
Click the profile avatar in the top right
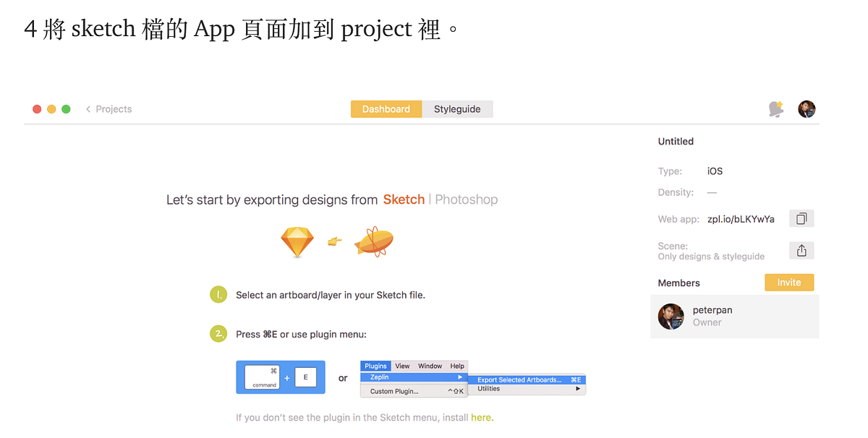pyautogui.click(x=807, y=108)
